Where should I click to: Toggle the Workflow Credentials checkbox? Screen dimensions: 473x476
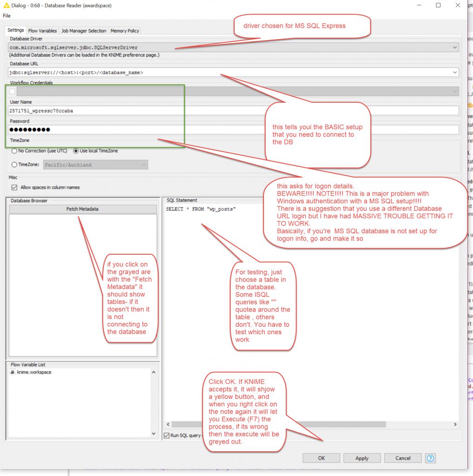pos(13,92)
